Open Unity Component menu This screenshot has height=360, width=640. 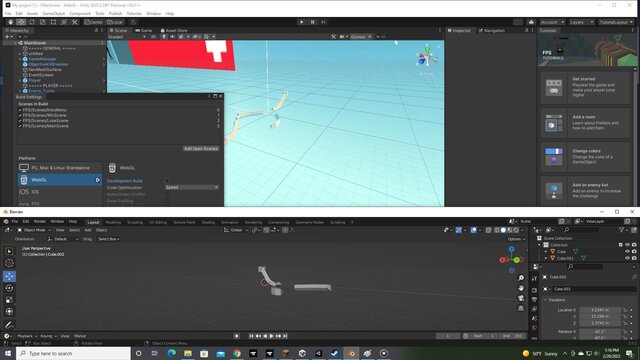point(80,13)
